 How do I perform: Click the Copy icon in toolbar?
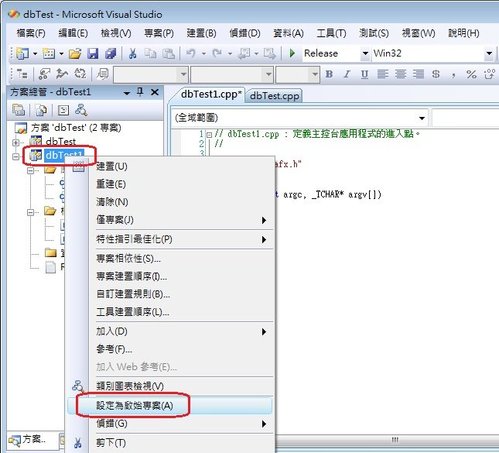pos(150,53)
